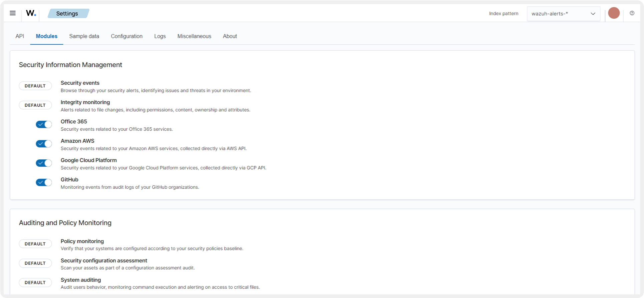Image resolution: width=644 pixels, height=298 pixels.
Task: Click the DEFAULT badge for Security events
Action: click(x=35, y=86)
